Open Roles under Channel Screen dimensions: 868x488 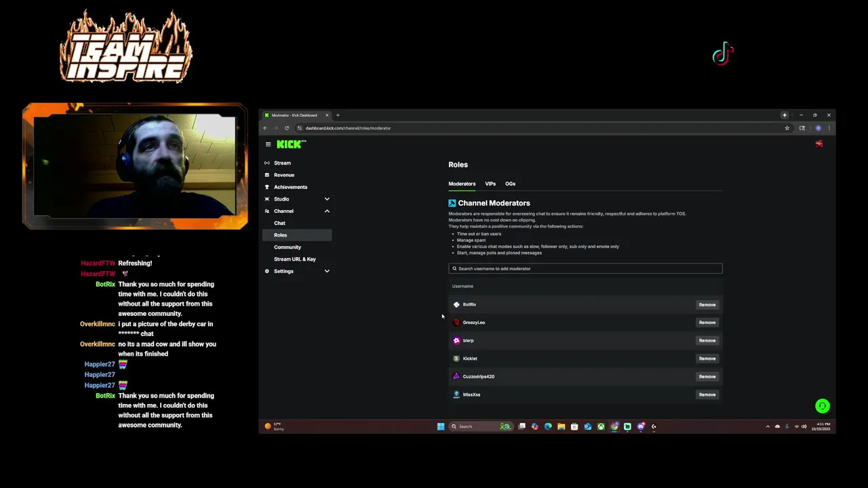tap(297, 235)
